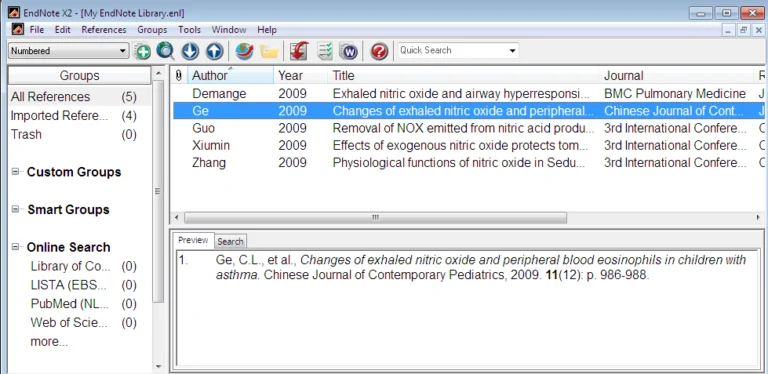
Task: Open the Edit menu
Action: pyautogui.click(x=63, y=30)
